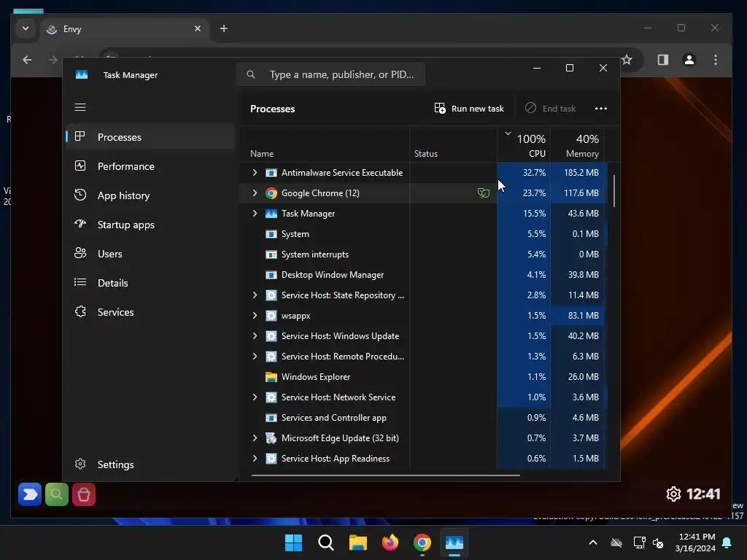Select the Envy browser tab
This screenshot has height=560, width=747.
point(124,29)
